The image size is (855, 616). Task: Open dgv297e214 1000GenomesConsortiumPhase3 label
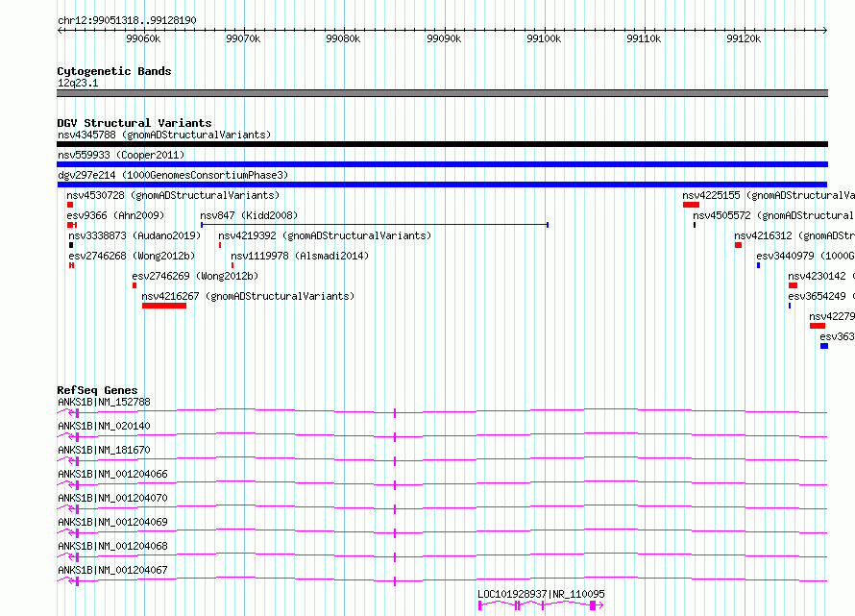(173, 175)
